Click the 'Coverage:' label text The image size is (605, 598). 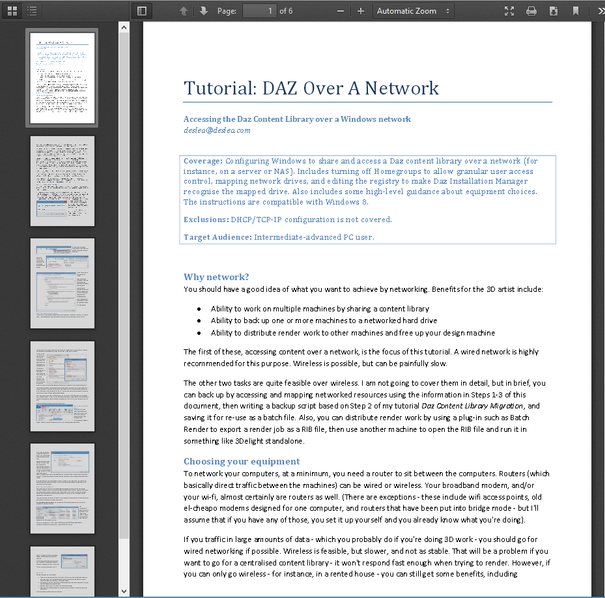point(203,161)
